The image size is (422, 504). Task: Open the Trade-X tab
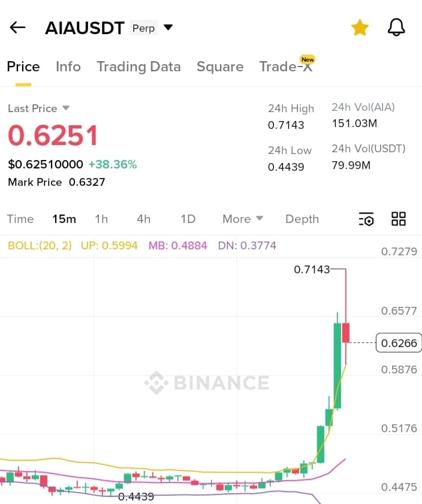pos(286,67)
